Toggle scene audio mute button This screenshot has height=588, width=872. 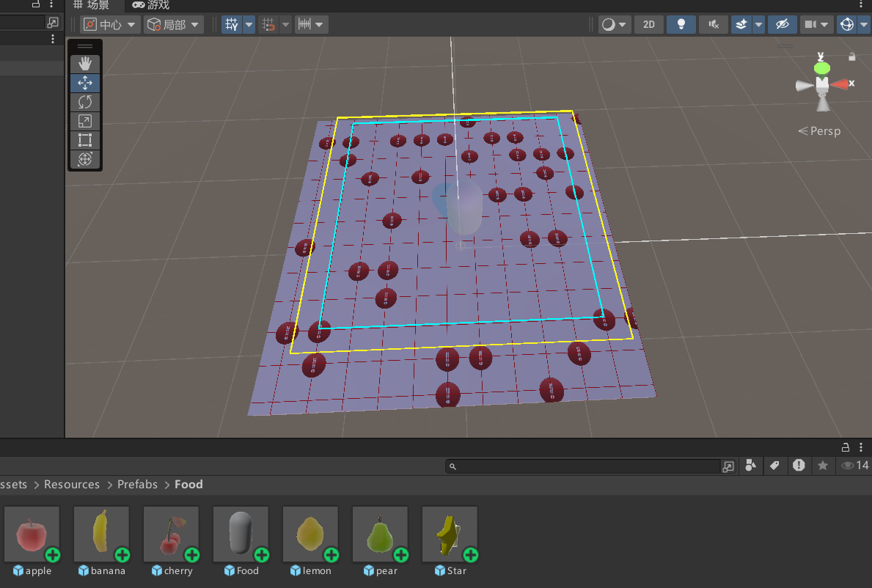[x=713, y=24]
